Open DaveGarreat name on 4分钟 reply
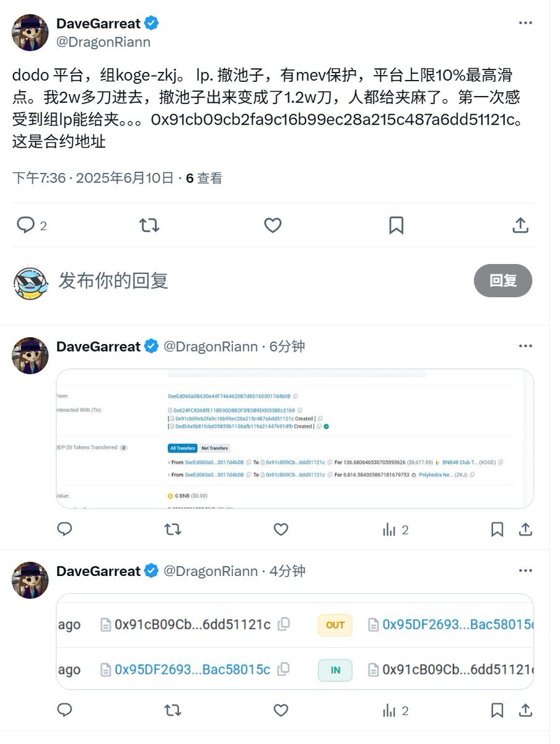The image size is (560, 744). (x=98, y=571)
